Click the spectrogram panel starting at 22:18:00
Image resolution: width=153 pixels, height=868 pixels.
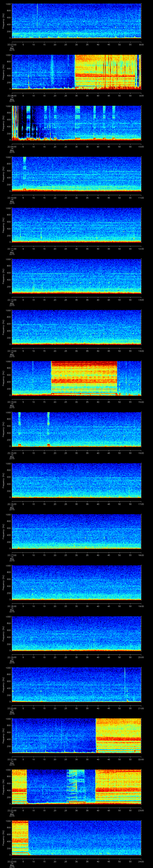tap(76, 583)
